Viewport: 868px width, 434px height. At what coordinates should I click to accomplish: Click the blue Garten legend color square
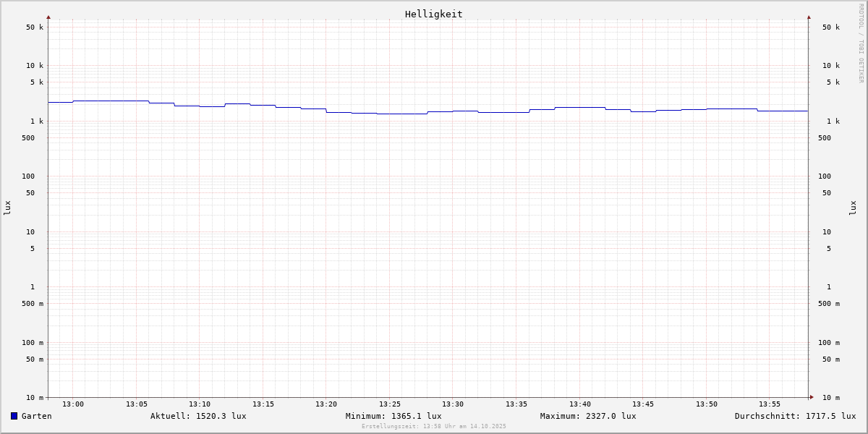coord(14,416)
